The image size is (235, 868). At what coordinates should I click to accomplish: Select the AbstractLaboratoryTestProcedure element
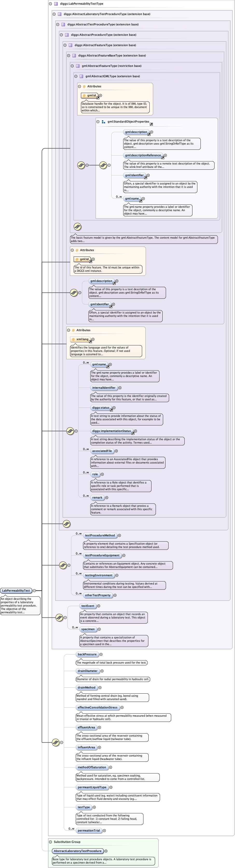click(78, 851)
